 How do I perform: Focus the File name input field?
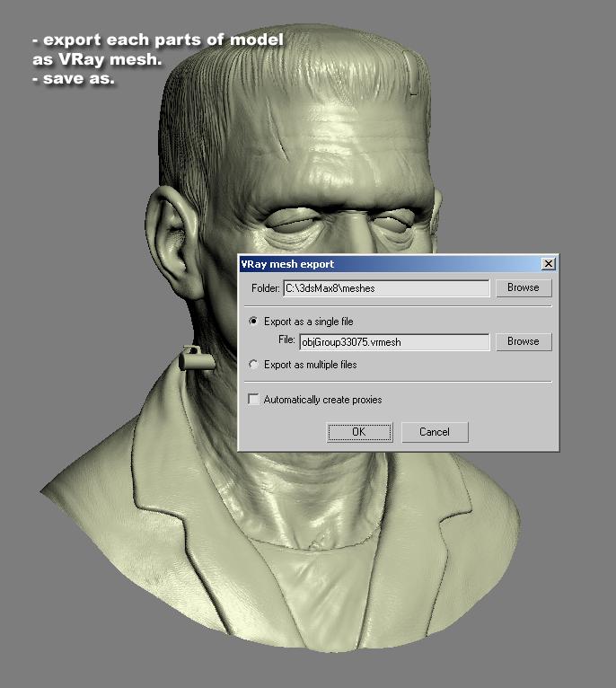[394, 342]
